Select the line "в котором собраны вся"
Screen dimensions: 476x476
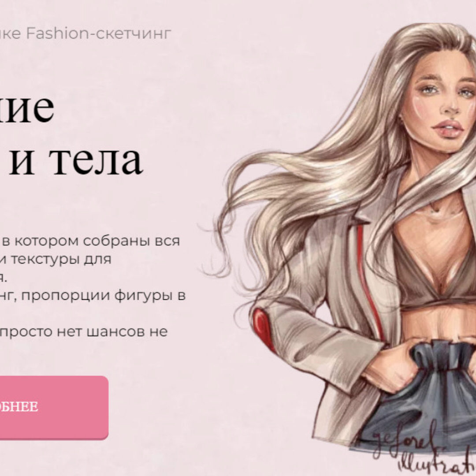pyautogui.click(x=91, y=241)
